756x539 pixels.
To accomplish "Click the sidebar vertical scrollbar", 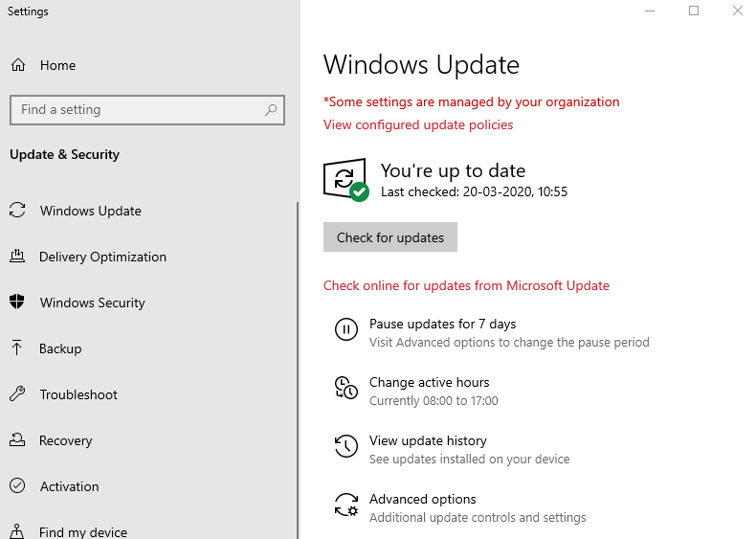I will pyautogui.click(x=298, y=371).
